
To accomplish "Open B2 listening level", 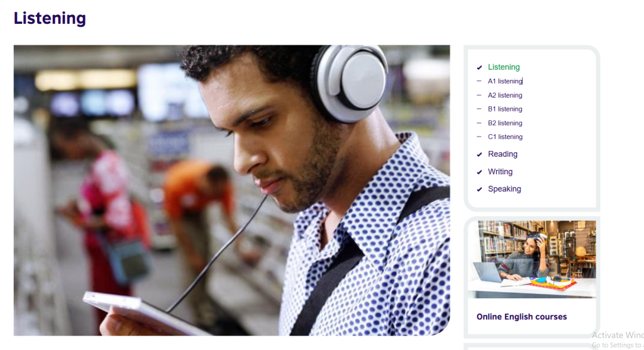I will 505,123.
